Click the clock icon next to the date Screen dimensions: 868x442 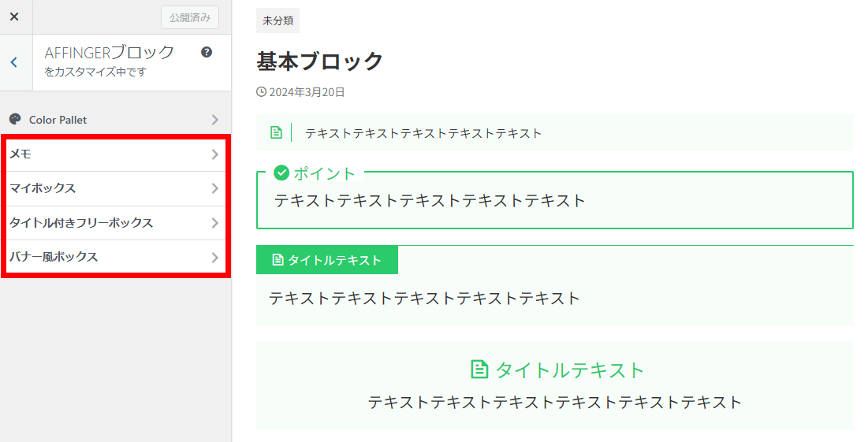tap(261, 92)
